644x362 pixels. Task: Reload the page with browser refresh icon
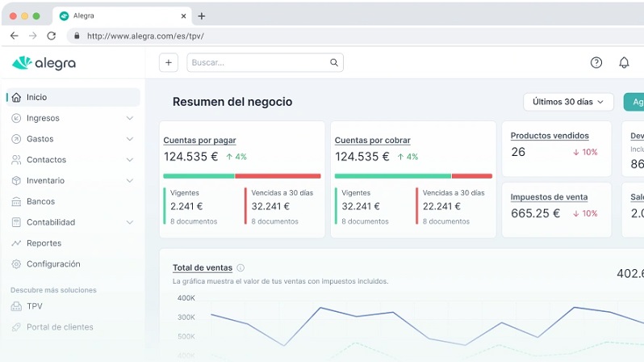[x=52, y=36]
